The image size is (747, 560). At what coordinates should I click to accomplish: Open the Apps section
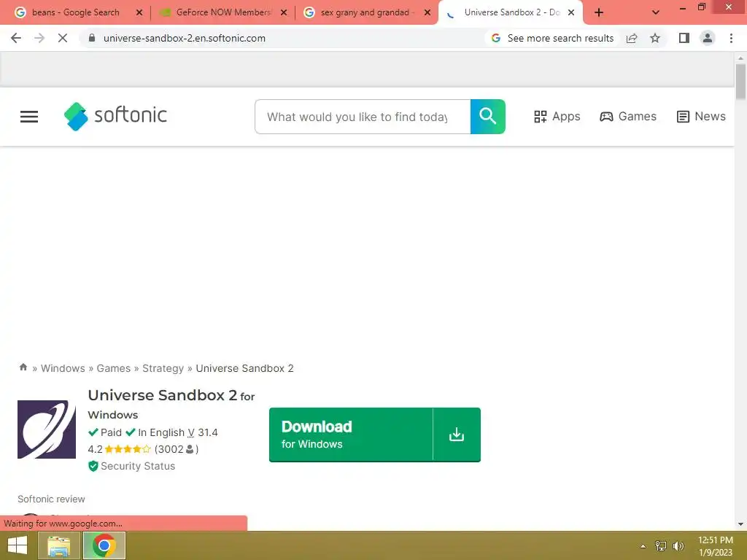557,117
